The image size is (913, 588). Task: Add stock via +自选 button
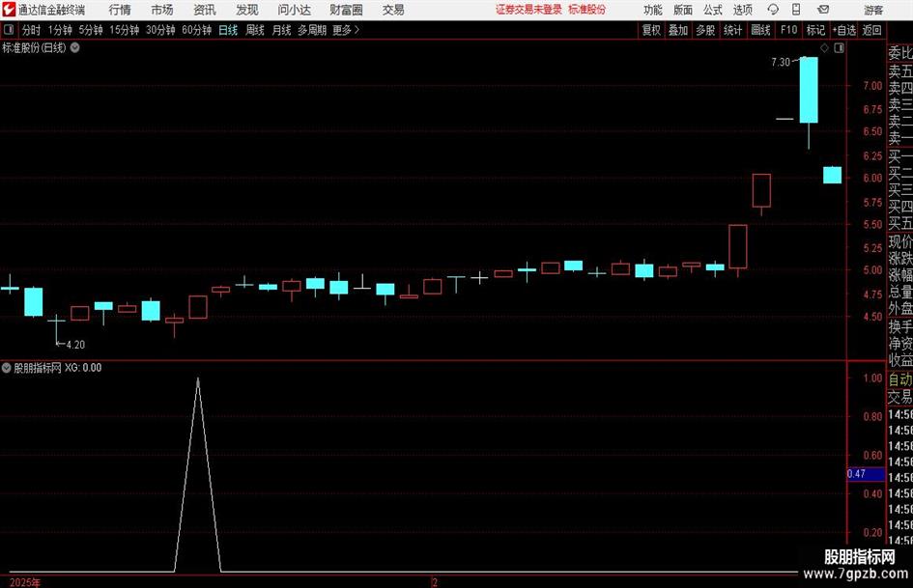pos(844,30)
